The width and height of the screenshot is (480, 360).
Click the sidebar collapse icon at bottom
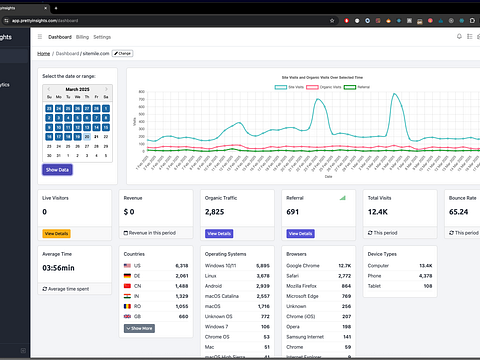click(x=23, y=350)
